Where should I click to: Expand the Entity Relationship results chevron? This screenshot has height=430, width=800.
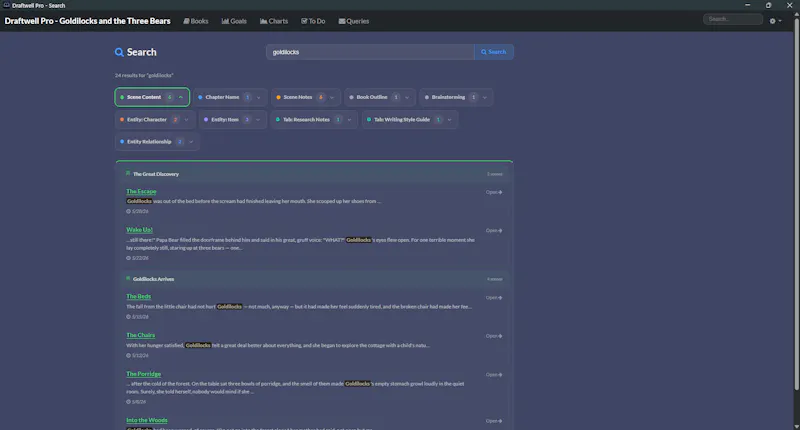(x=191, y=142)
